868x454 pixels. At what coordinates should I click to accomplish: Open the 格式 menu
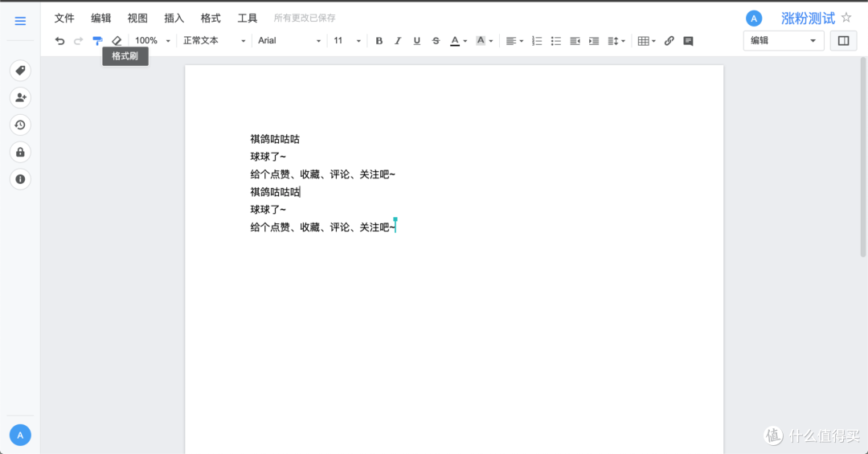tap(211, 18)
